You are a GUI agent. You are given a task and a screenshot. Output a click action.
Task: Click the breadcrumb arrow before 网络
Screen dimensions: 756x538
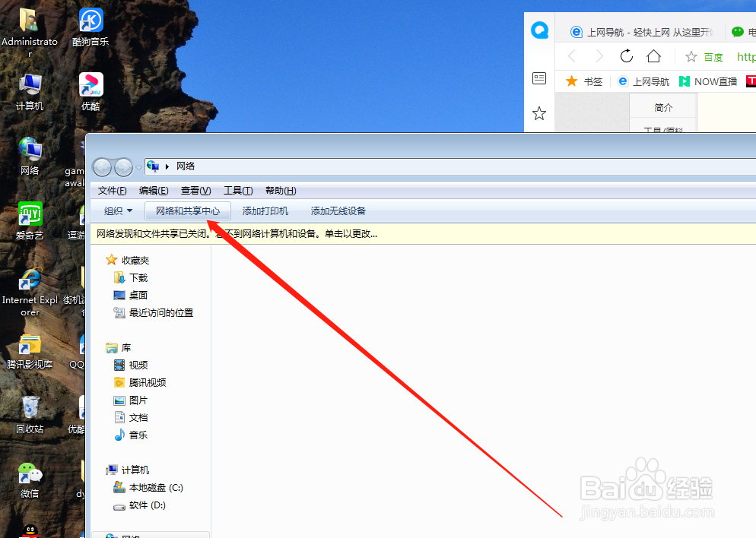coord(168,166)
